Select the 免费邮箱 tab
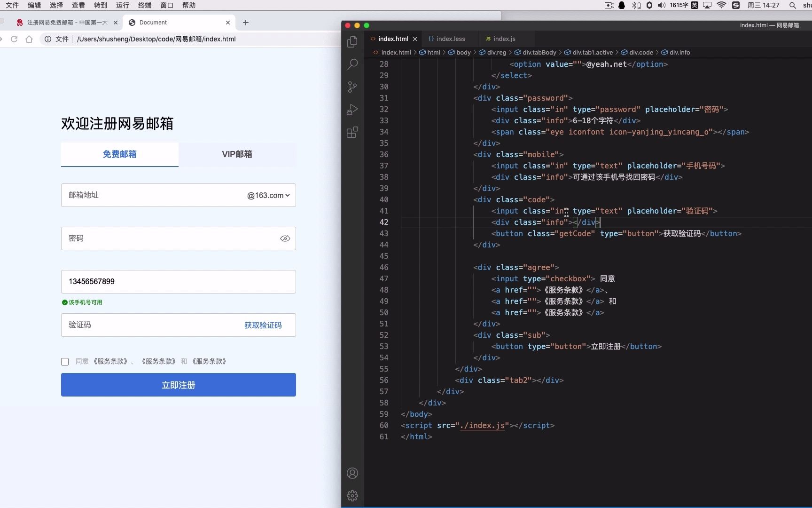Viewport: 812px width, 508px height. tap(120, 154)
